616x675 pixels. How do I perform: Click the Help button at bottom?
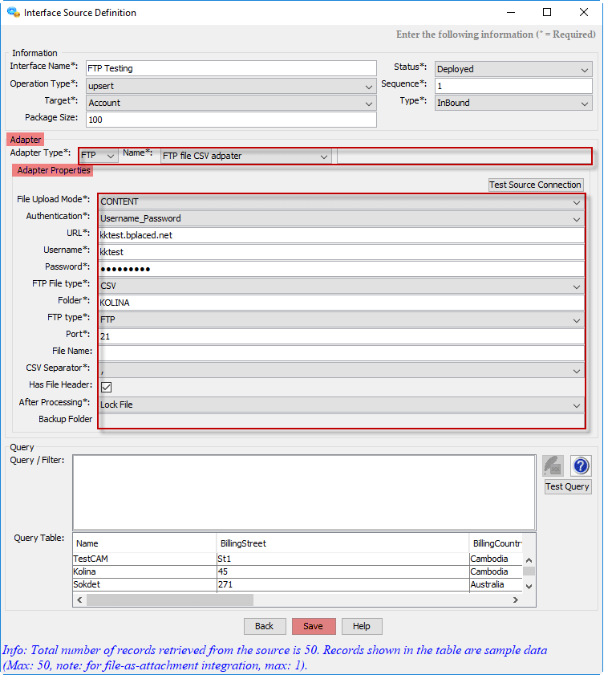click(x=362, y=626)
